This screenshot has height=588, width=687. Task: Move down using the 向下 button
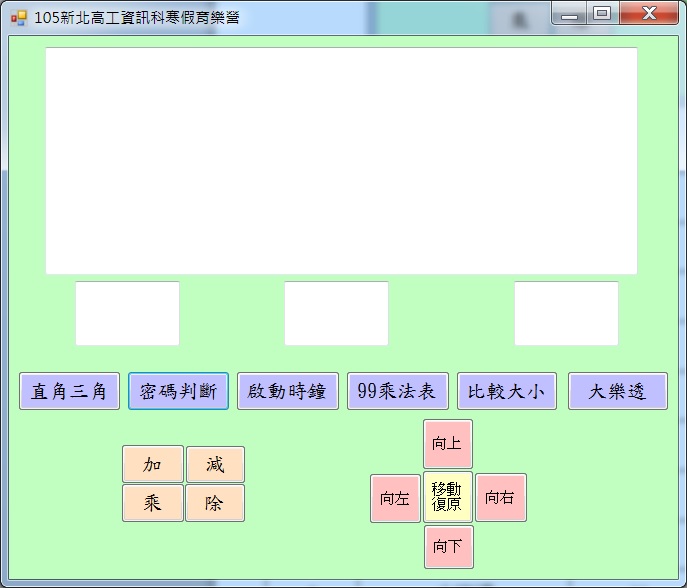coord(448,547)
